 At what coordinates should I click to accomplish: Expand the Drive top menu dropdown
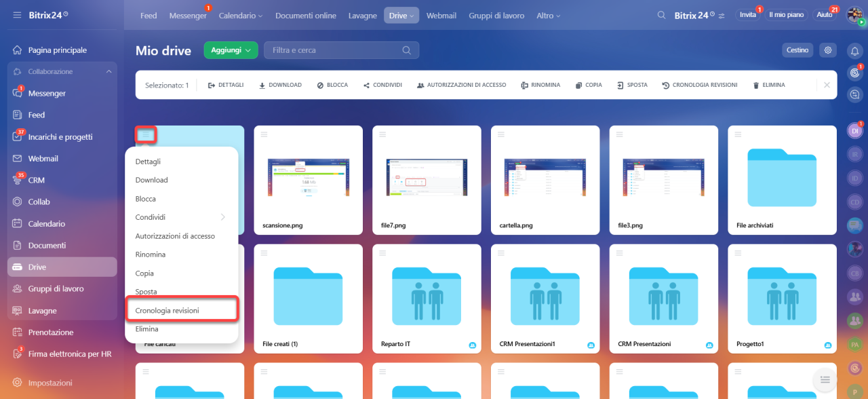401,16
